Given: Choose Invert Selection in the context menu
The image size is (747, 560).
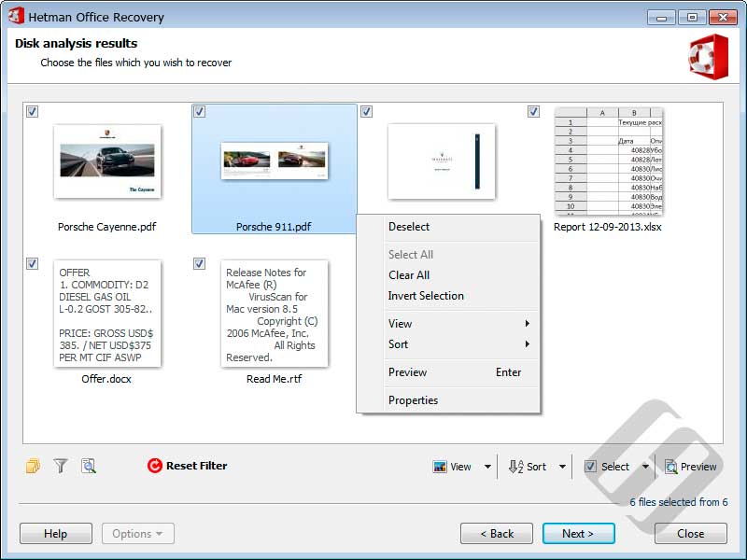Looking at the screenshot, I should click(449, 295).
